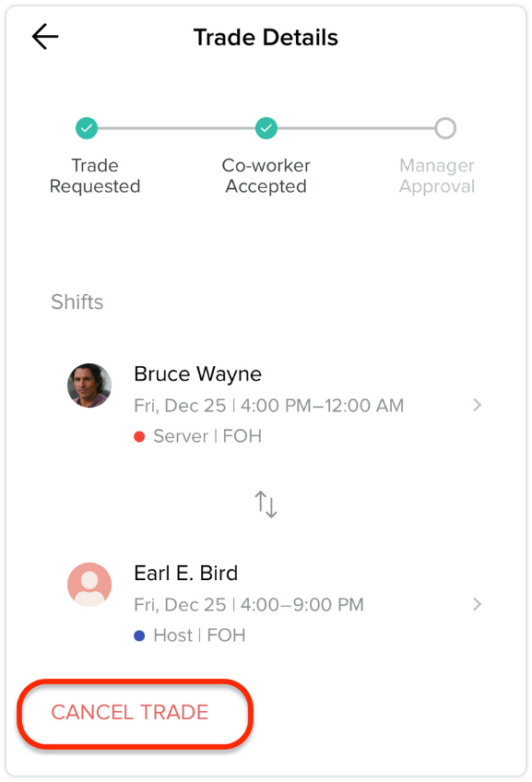Screen dimensions: 532x782
Task: Click Earl E. Bird's placeholder avatar icon
Action: pos(89,585)
